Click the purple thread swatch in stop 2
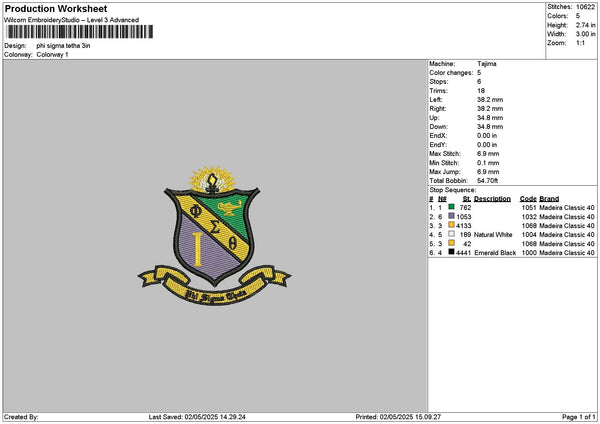Image resolution: width=600 pixels, height=424 pixels. [x=452, y=216]
